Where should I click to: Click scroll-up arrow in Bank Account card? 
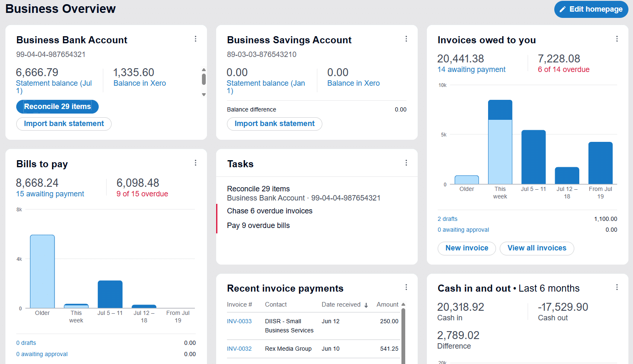click(204, 70)
